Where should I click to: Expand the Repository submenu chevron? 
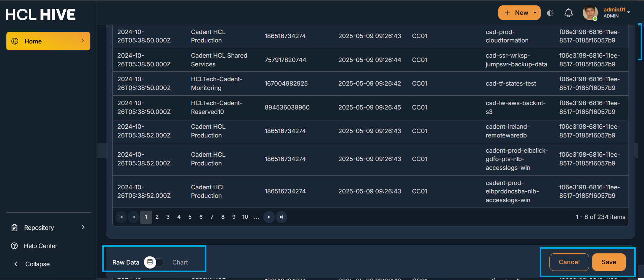[x=83, y=227]
